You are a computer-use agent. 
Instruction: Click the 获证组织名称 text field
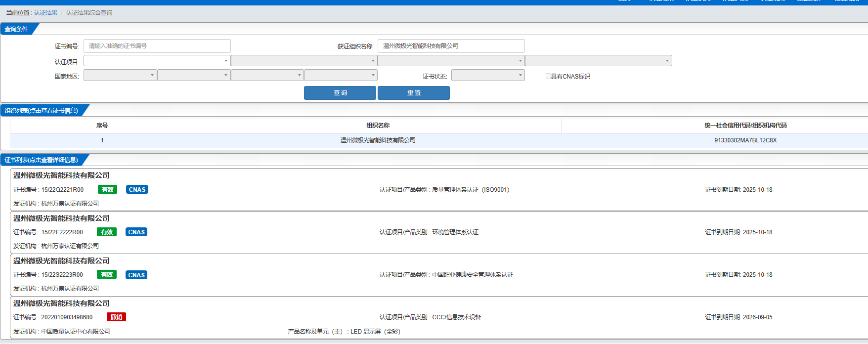(451, 46)
